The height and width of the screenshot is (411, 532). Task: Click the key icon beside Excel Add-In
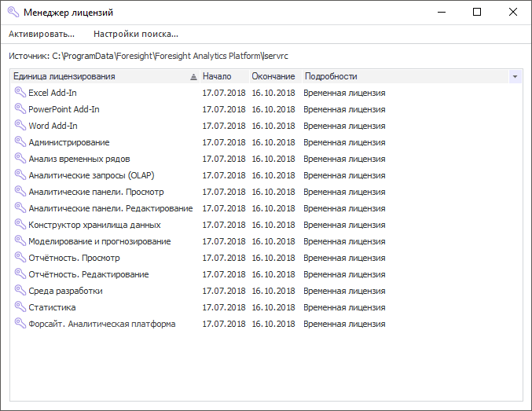[x=20, y=93]
